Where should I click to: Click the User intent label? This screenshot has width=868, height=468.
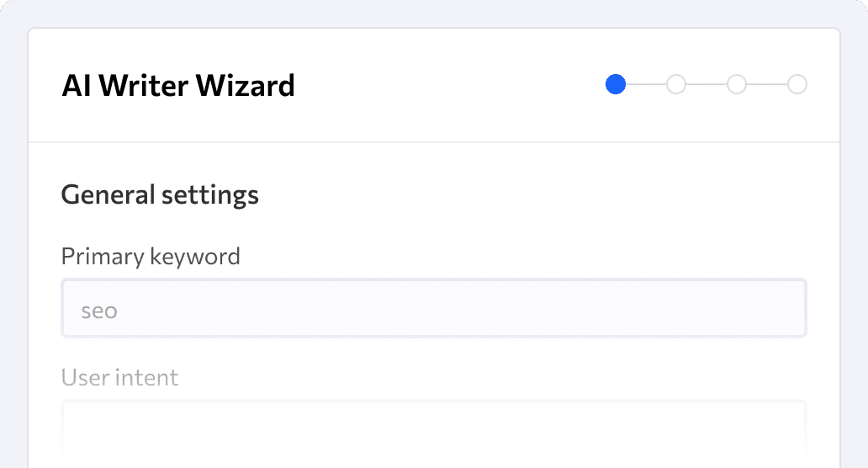119,378
